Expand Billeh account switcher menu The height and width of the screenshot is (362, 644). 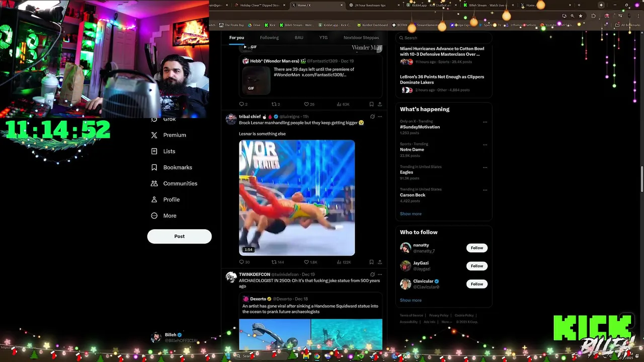coord(213,338)
